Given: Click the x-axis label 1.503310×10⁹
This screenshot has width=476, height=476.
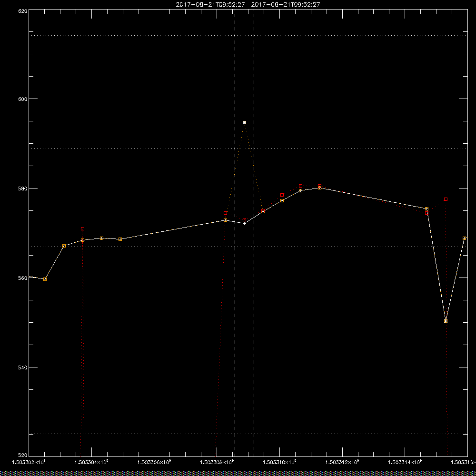Looking at the screenshot, I should (279, 462).
